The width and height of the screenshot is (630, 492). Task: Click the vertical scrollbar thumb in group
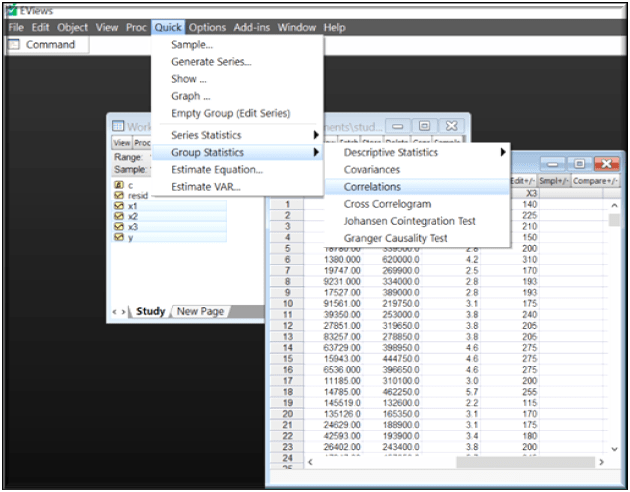click(x=614, y=220)
